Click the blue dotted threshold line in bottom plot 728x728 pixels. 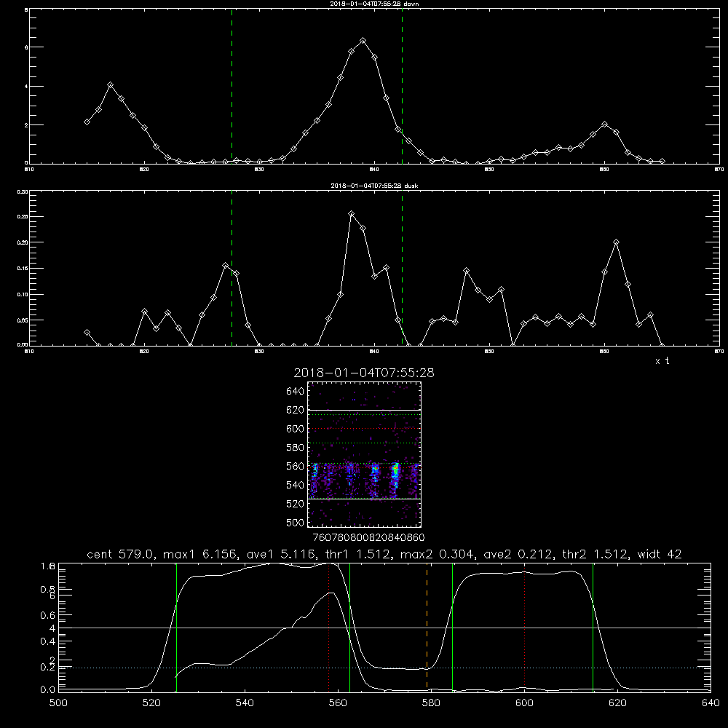click(x=384, y=668)
